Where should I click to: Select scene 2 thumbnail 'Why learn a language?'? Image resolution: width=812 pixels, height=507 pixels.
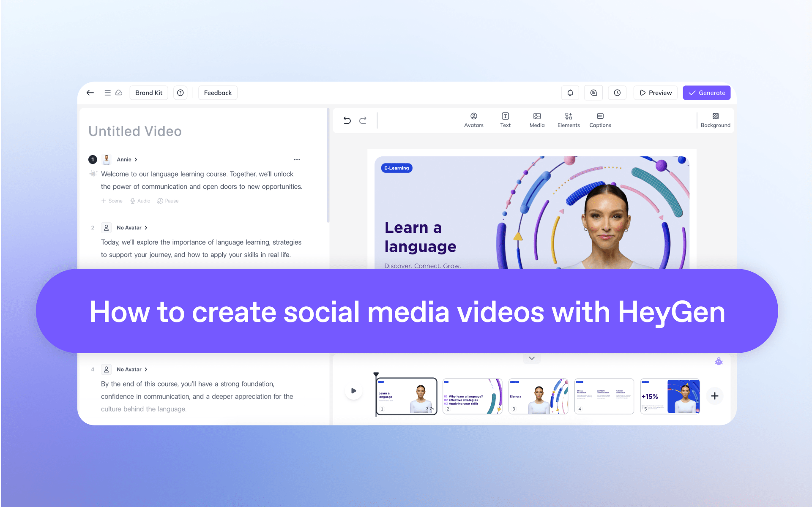pos(473,396)
